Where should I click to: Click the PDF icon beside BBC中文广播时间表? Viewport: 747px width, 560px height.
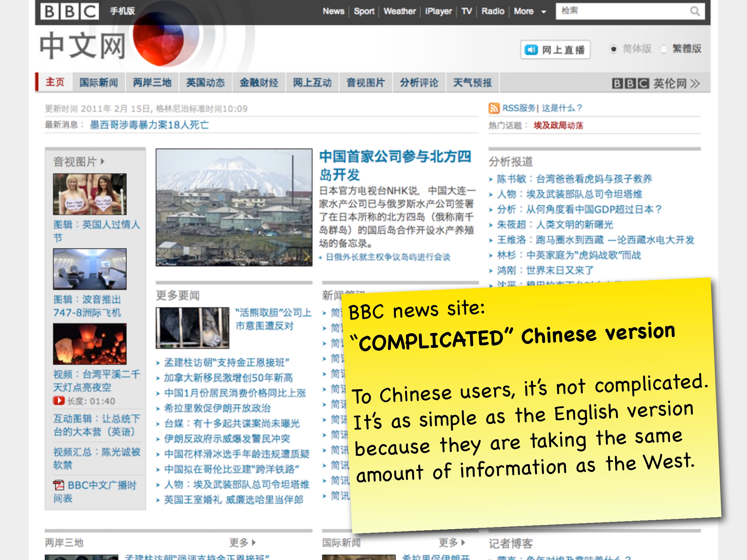pyautogui.click(x=58, y=485)
